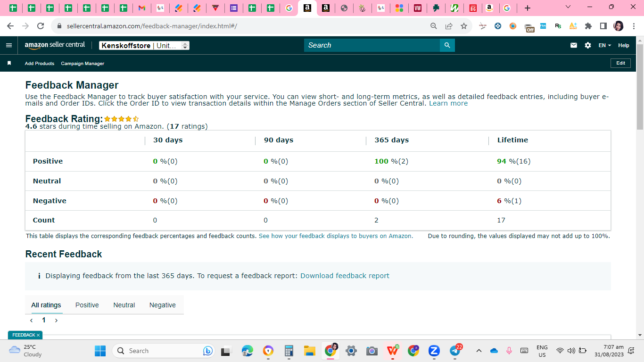Show hidden system tray icons
Viewport: 644px width, 362px height.
click(x=479, y=351)
